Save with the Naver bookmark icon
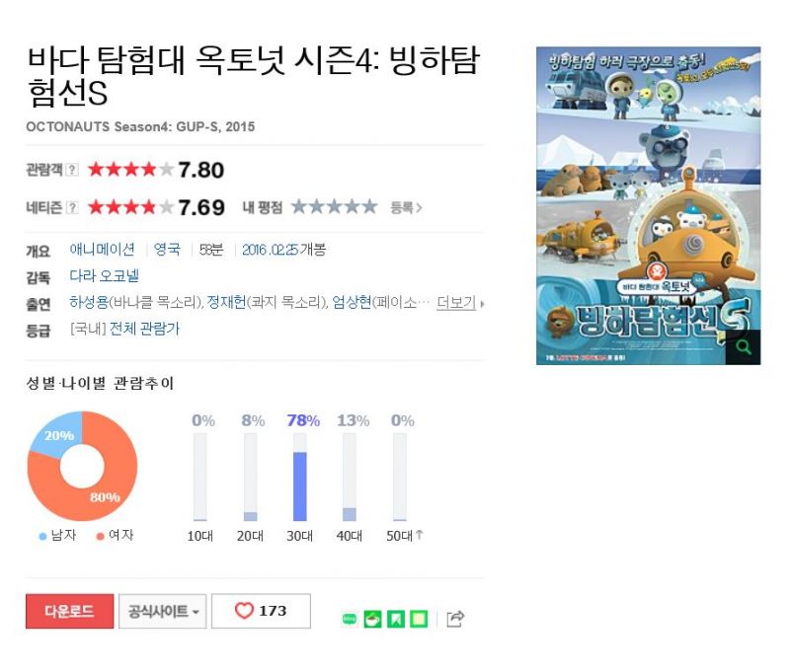Screen dimensions: 790x672 (396, 619)
